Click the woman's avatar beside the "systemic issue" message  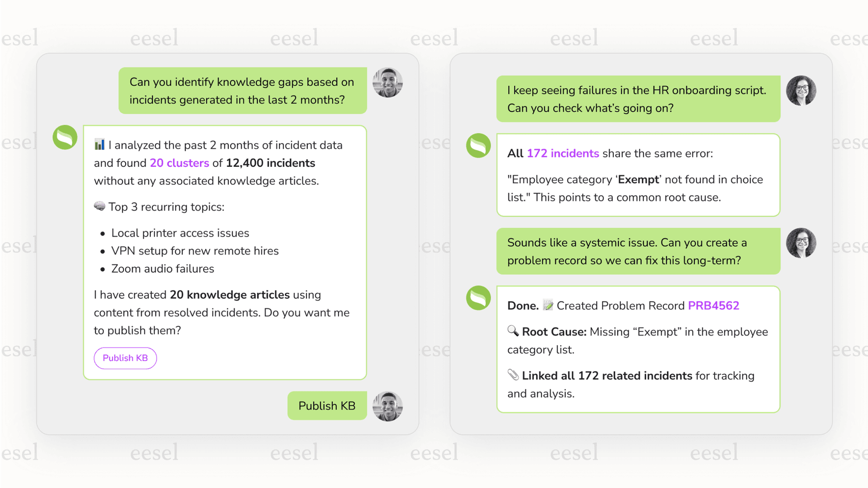tap(801, 243)
